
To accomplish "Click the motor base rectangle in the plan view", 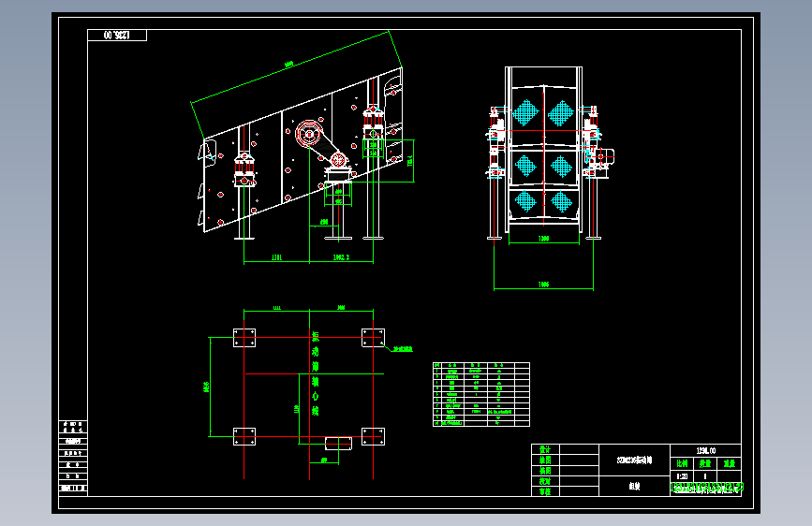I will pyautogui.click(x=338, y=443).
